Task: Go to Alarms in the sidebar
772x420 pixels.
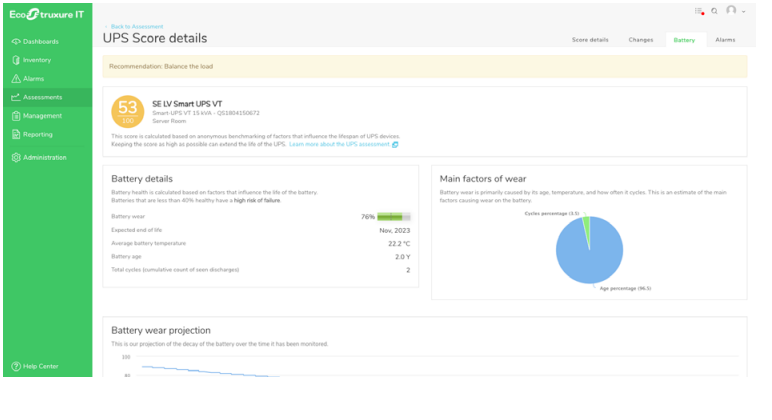Action: 33,78
